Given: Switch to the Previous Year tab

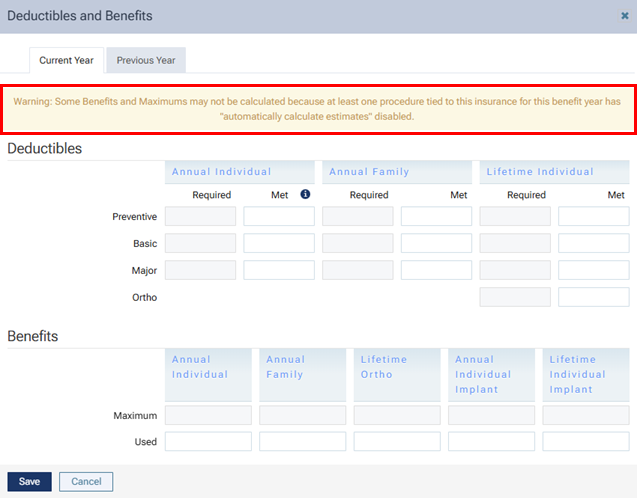Looking at the screenshot, I should [146, 60].
